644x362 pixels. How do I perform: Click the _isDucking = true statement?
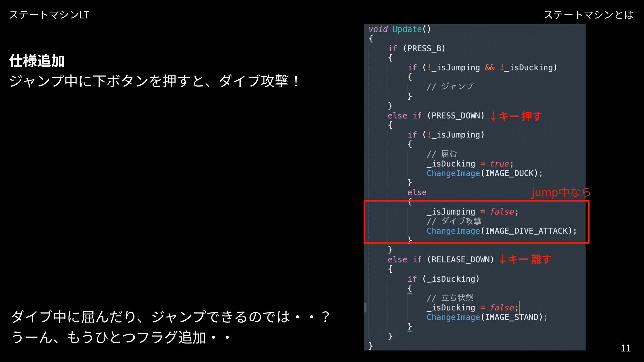pyautogui.click(x=469, y=164)
